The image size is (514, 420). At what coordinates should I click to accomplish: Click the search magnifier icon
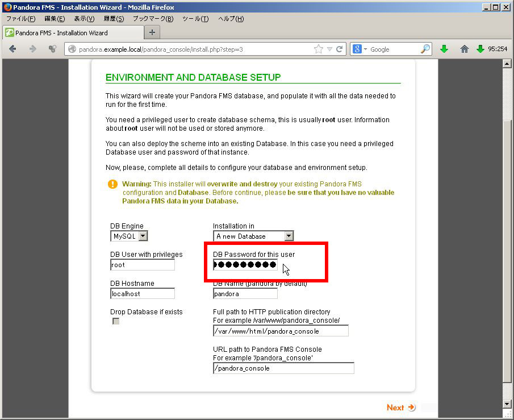[425, 49]
